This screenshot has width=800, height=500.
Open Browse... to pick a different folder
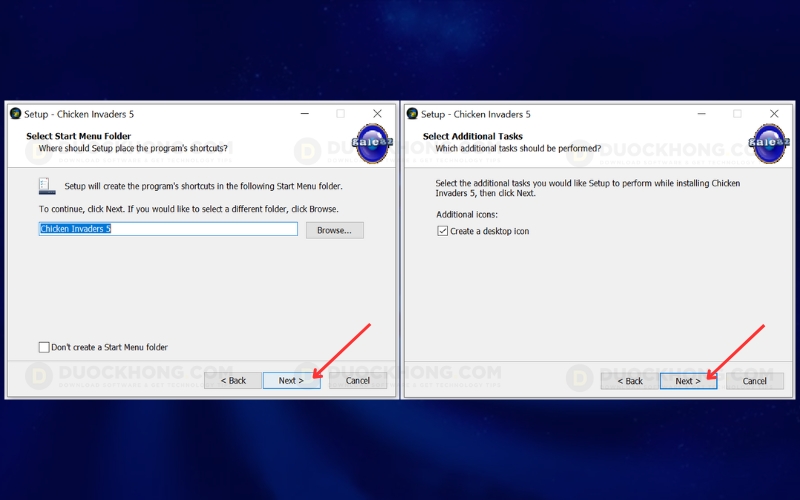click(335, 230)
